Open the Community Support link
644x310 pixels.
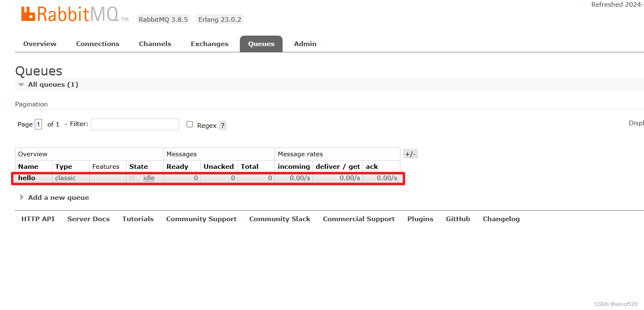201,219
